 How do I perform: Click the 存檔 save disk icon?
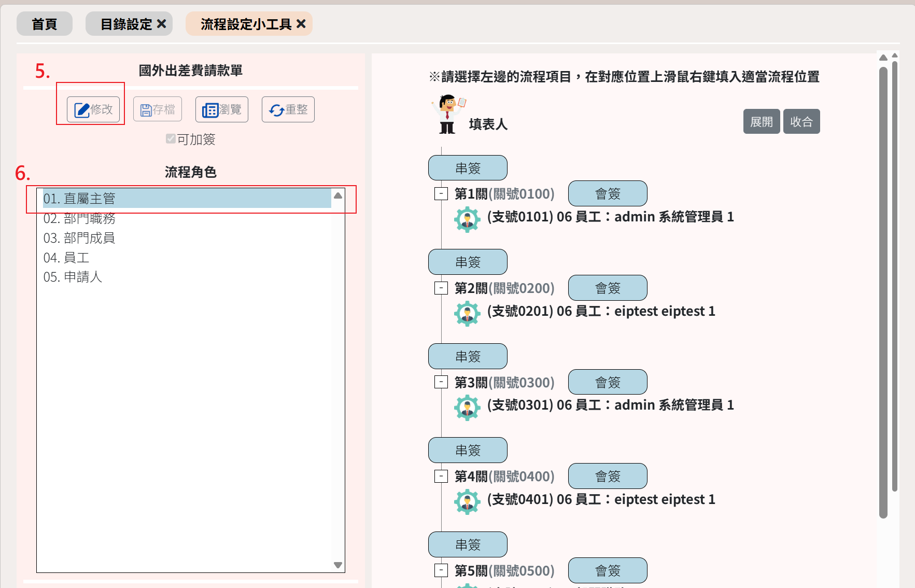(146, 110)
